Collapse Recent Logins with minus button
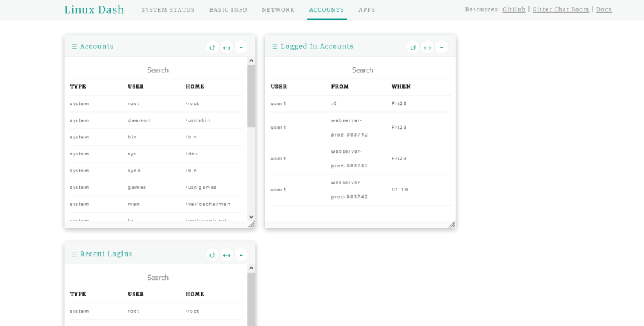Screen dimensions: 644x326 pyautogui.click(x=241, y=255)
